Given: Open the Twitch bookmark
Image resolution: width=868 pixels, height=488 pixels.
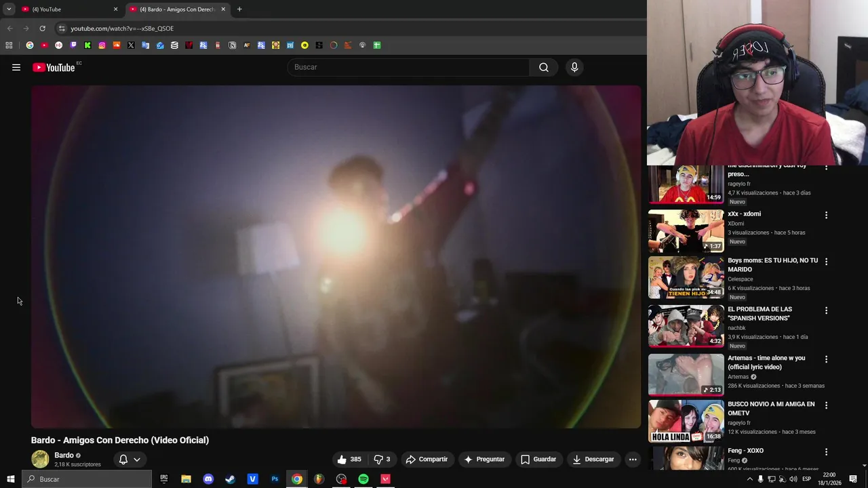Looking at the screenshot, I should click(x=73, y=45).
